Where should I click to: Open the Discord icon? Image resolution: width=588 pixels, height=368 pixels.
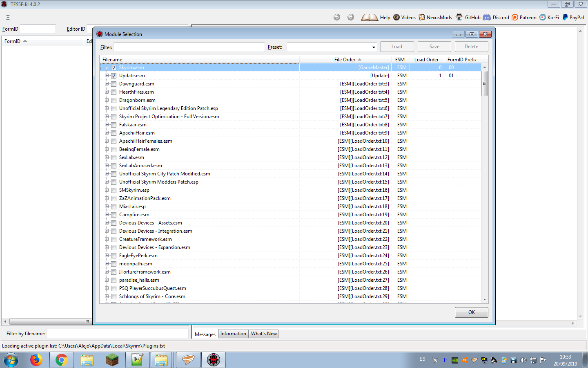tap(487, 17)
